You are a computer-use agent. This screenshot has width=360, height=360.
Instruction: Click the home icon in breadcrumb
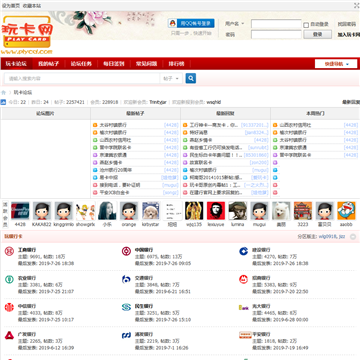(x=4, y=92)
